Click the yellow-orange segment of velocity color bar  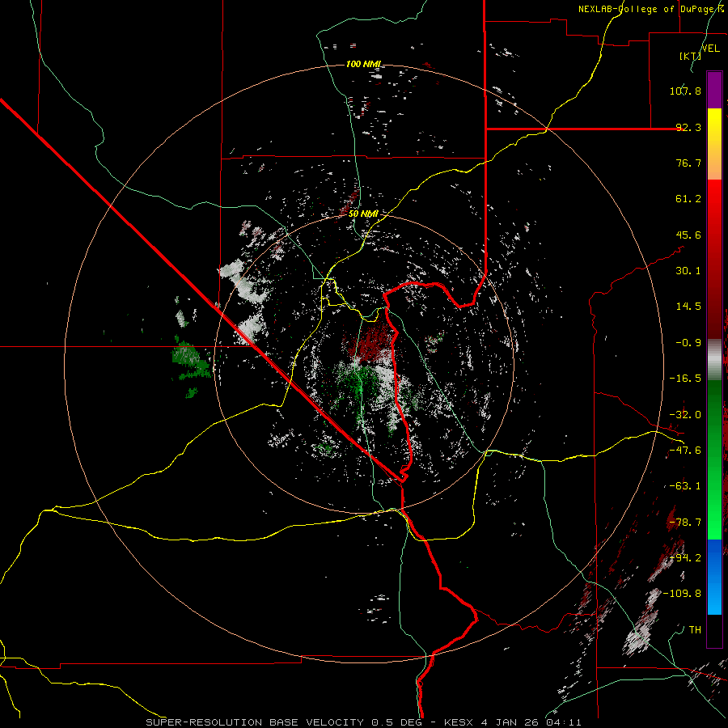point(714,144)
